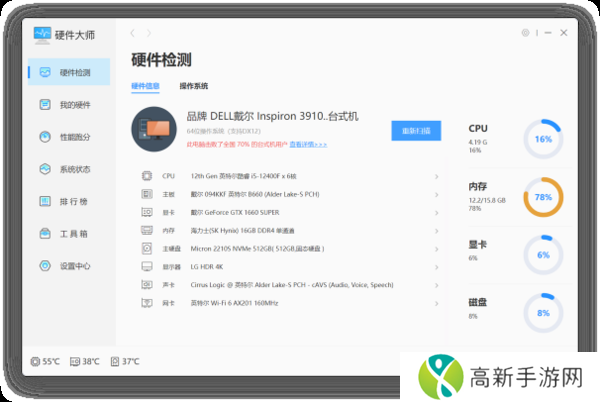
Task: Select the GeForce GTX 1660 SUPER text
Action: coord(235,212)
